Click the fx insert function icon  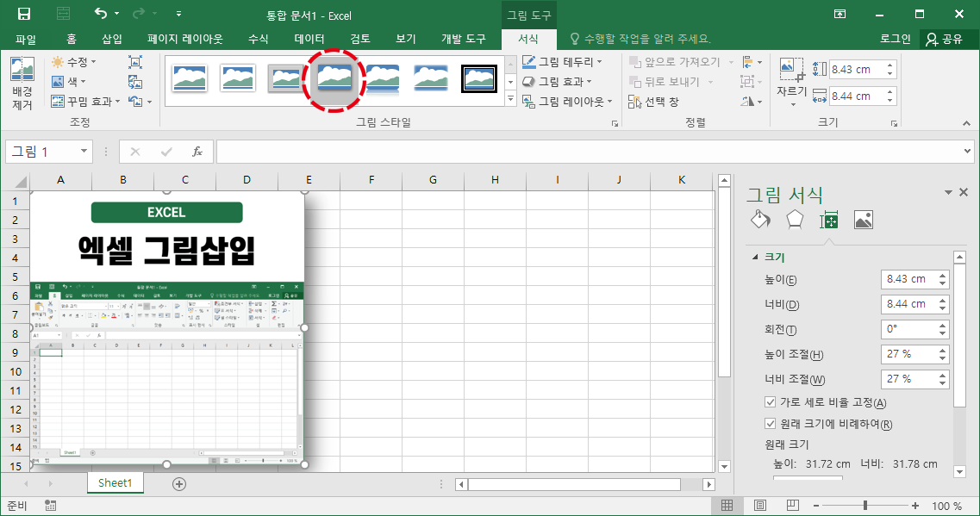point(197,151)
